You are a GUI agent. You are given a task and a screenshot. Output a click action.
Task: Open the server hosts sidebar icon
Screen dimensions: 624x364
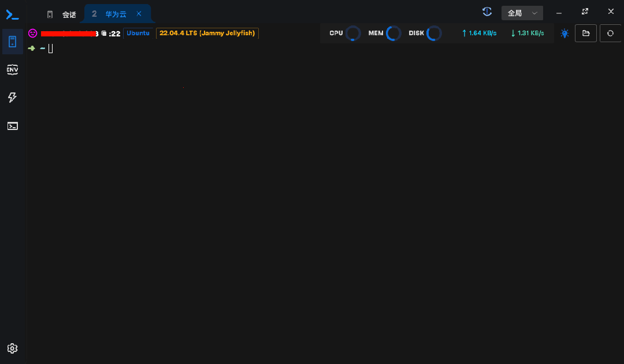(x=12, y=42)
